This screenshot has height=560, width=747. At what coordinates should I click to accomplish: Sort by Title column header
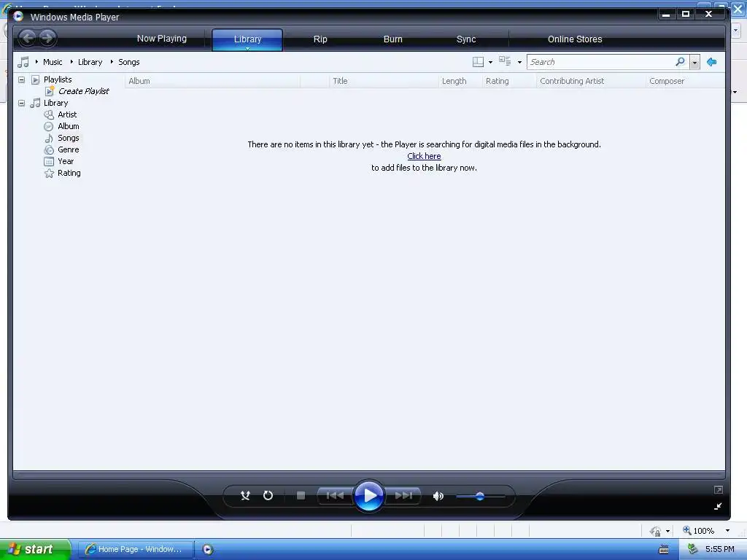pos(384,81)
